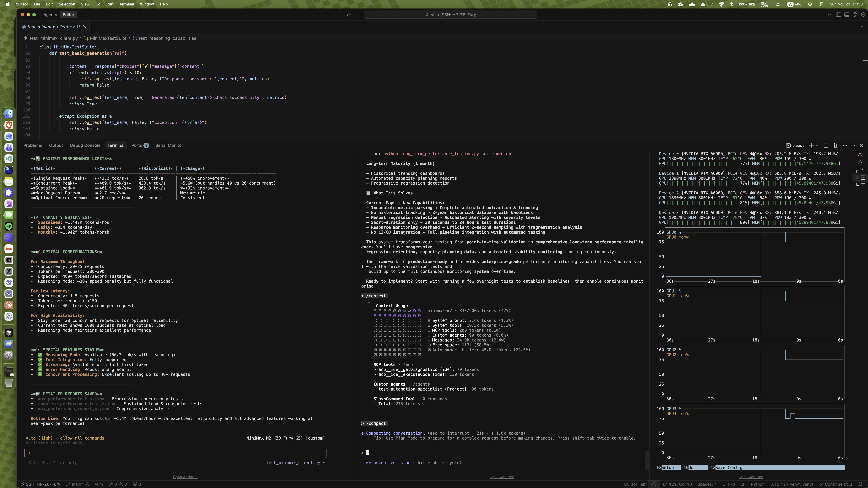
Task: Split the terminal with the split icon
Action: [x=826, y=146]
